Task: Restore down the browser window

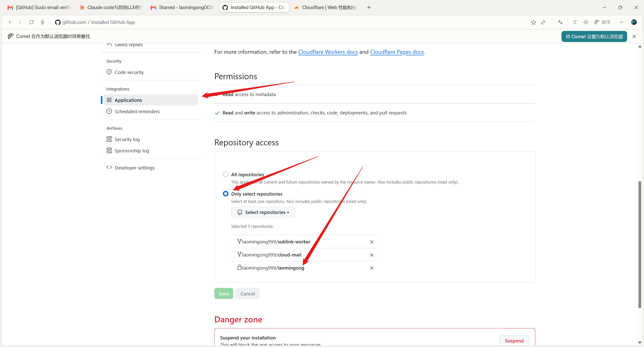Action: click(x=620, y=7)
